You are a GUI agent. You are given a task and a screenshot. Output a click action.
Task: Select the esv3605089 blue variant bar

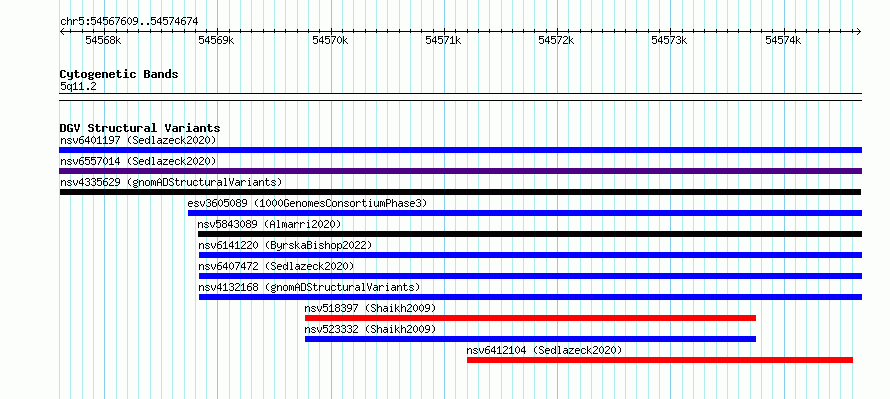pos(525,213)
